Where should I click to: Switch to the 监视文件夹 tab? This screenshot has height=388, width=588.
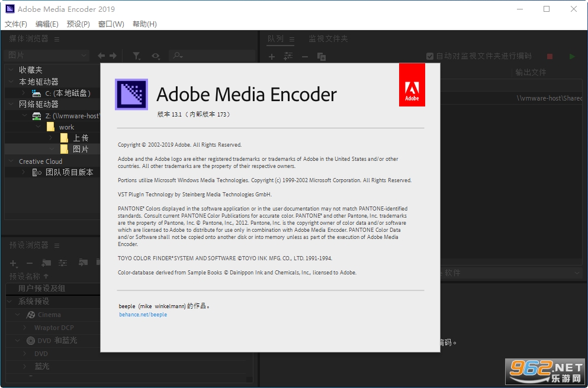(329, 38)
